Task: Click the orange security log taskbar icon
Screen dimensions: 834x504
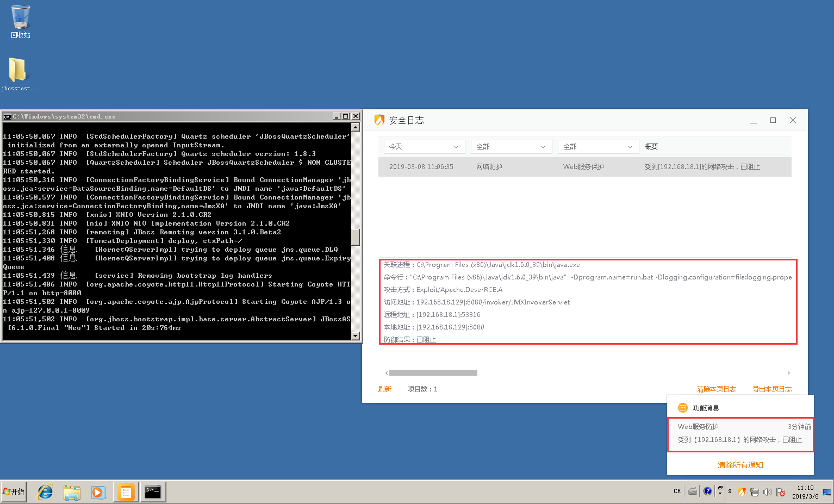Action: (126, 492)
